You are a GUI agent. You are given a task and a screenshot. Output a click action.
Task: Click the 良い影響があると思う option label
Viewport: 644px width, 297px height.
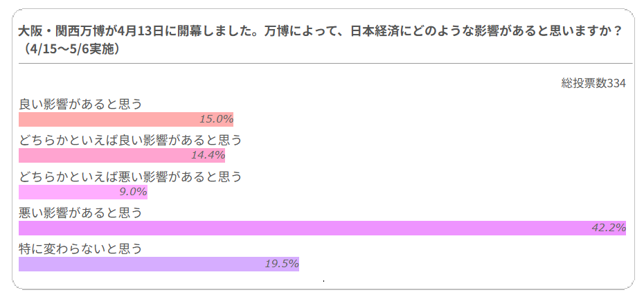click(80, 105)
